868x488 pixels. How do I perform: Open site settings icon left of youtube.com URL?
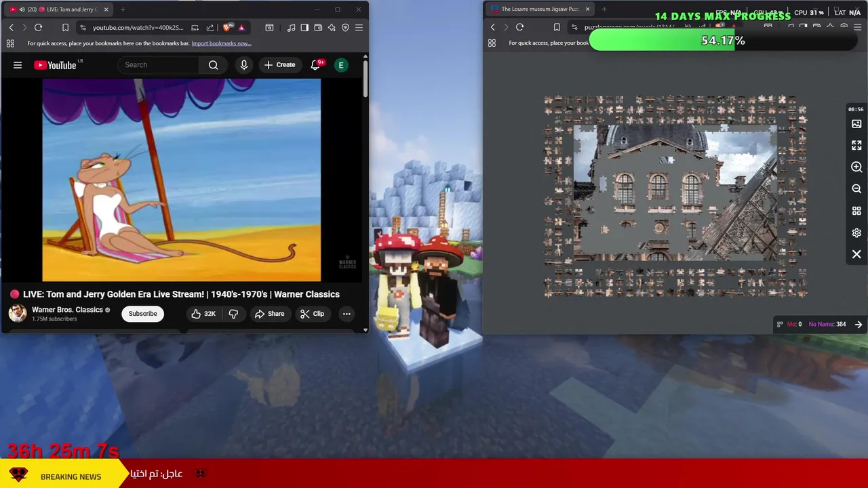coord(83,27)
